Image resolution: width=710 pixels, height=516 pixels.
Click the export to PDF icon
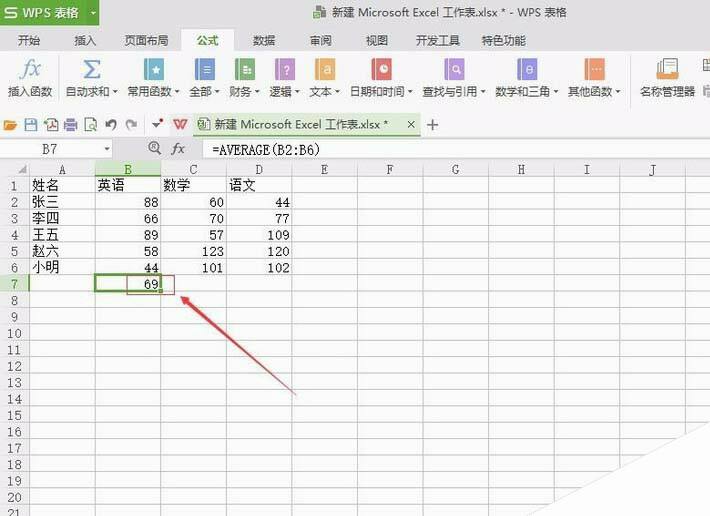51,124
